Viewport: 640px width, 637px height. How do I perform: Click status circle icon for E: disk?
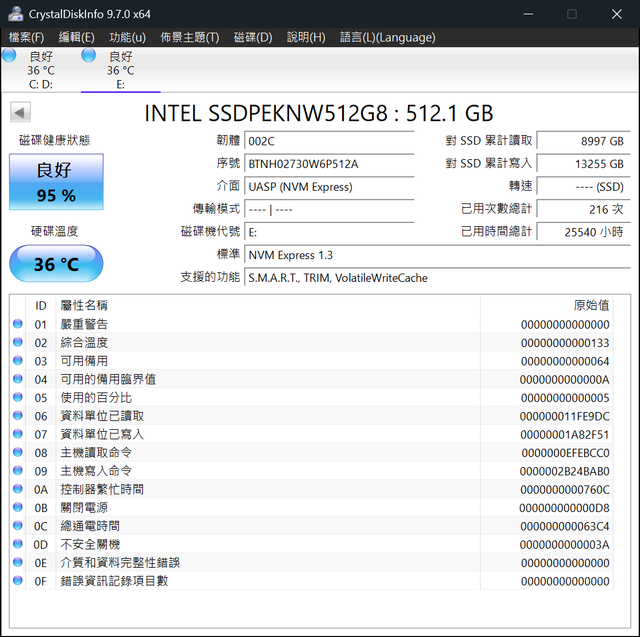(x=89, y=55)
